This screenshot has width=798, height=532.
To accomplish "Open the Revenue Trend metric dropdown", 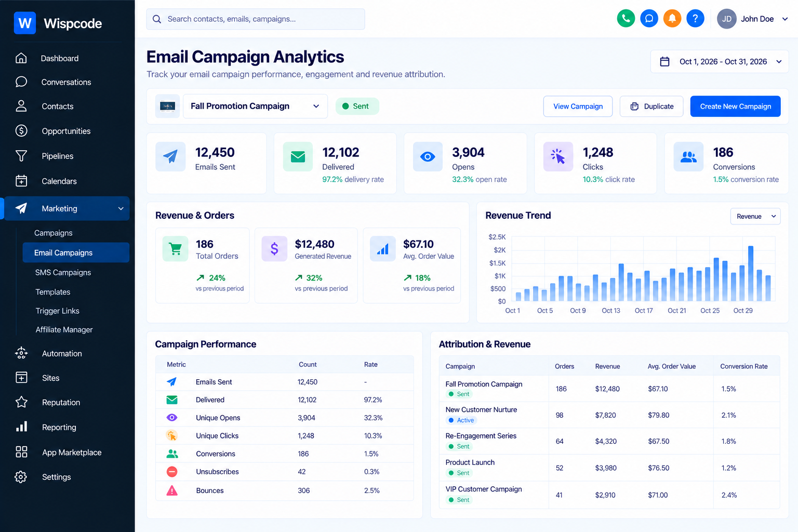I will [755, 217].
